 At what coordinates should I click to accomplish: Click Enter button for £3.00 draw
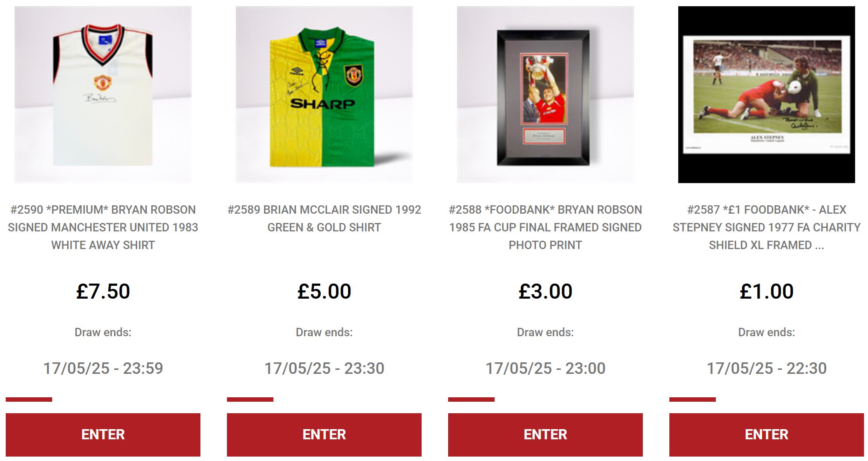pyautogui.click(x=545, y=434)
